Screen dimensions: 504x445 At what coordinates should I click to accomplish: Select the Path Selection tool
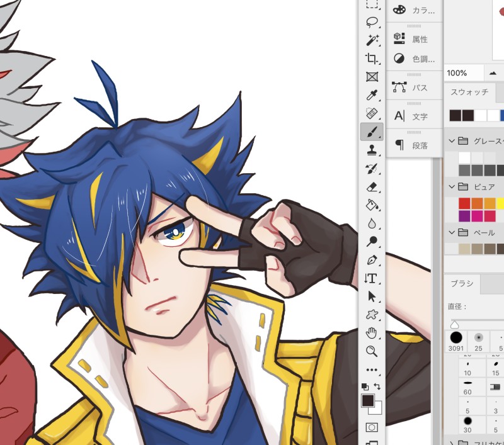[x=372, y=296]
